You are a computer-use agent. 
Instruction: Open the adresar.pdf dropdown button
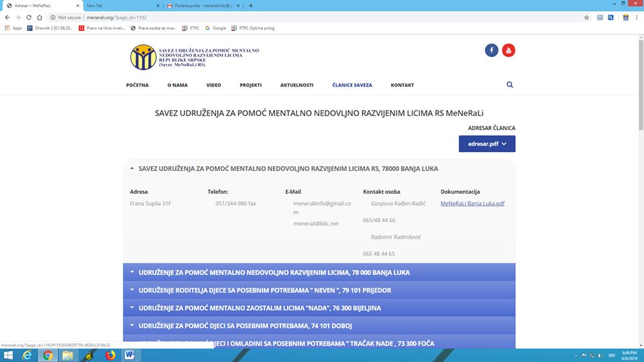[487, 143]
